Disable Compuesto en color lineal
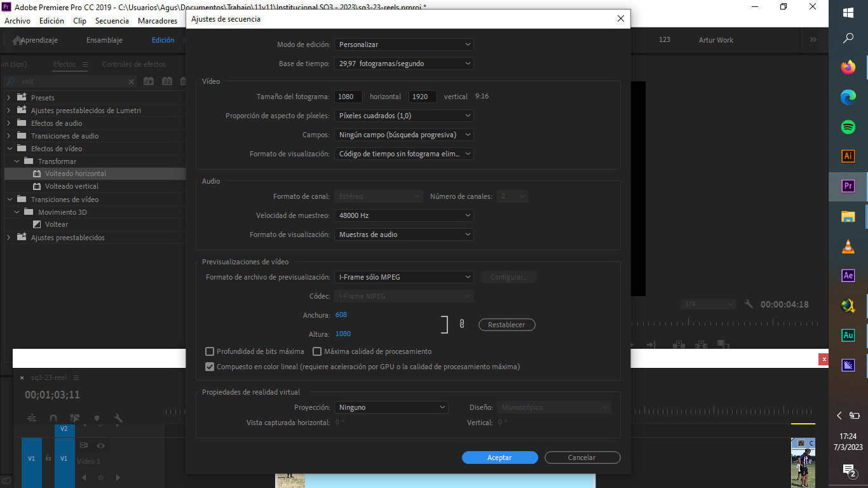The image size is (868, 488). tap(210, 366)
